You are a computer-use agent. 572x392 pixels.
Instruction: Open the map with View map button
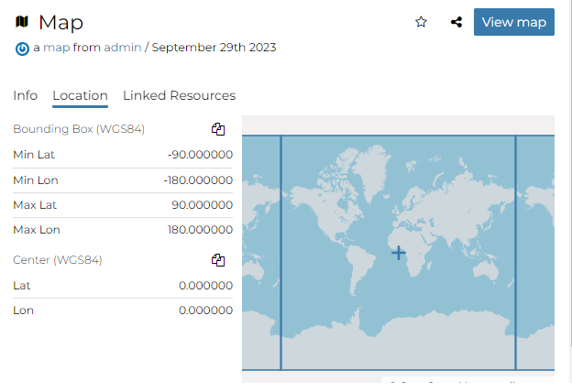513,22
